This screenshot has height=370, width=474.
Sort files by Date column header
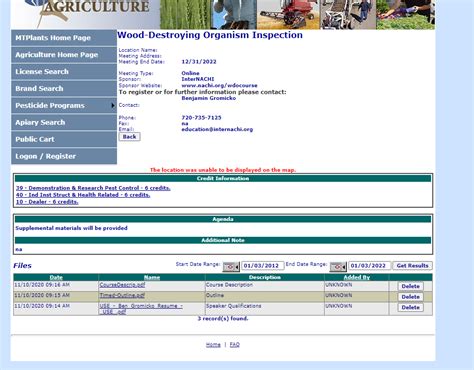[x=56, y=277]
